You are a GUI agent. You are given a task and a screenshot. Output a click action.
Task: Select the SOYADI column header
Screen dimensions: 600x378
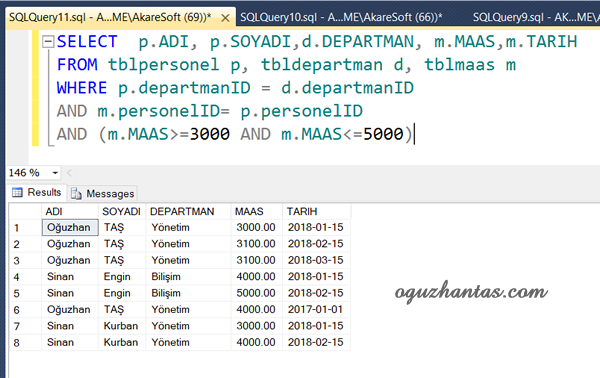(122, 212)
